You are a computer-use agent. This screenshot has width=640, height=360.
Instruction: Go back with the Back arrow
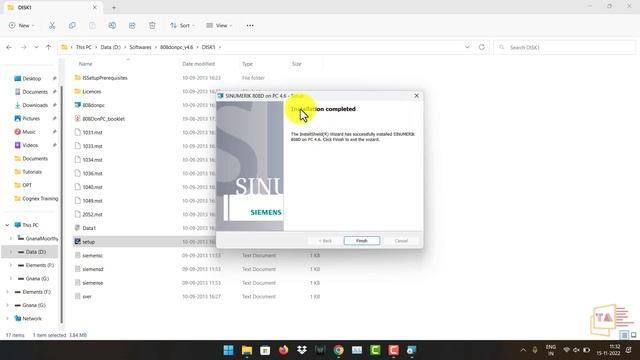click(x=9, y=47)
